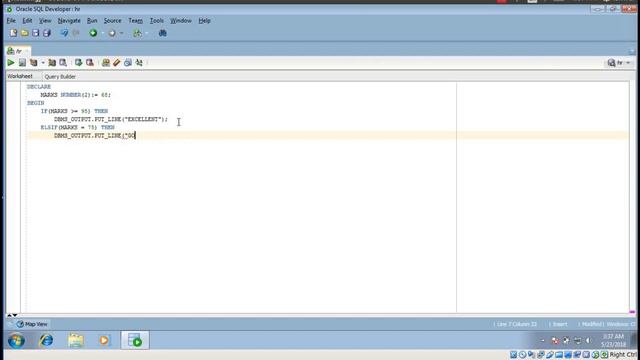Click the Insert mode indicator in status bar
The height and width of the screenshot is (360, 640).
(560, 324)
